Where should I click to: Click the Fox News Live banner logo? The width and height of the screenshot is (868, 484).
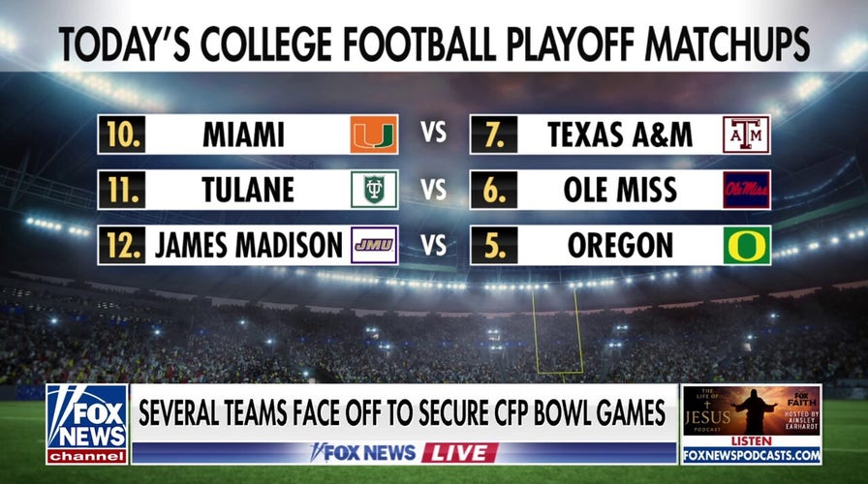[404, 452]
